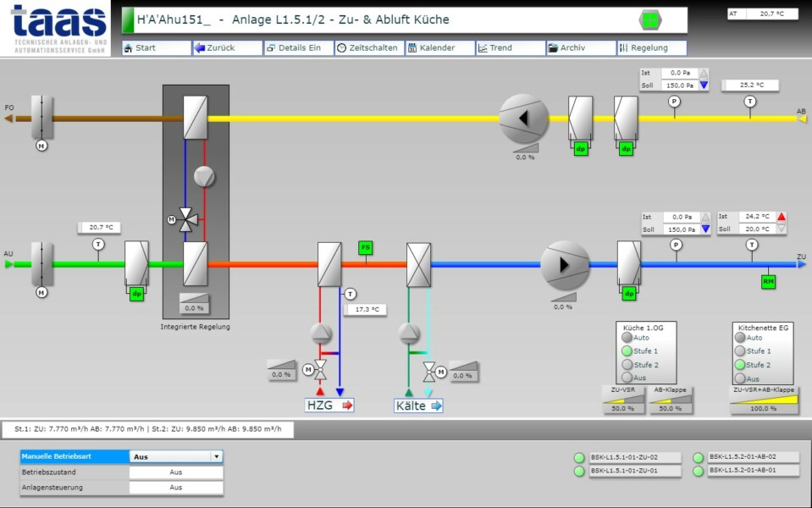This screenshot has width=812, height=508.
Task: Click the pump inside the Integrierte Regelung block
Action: click(204, 177)
